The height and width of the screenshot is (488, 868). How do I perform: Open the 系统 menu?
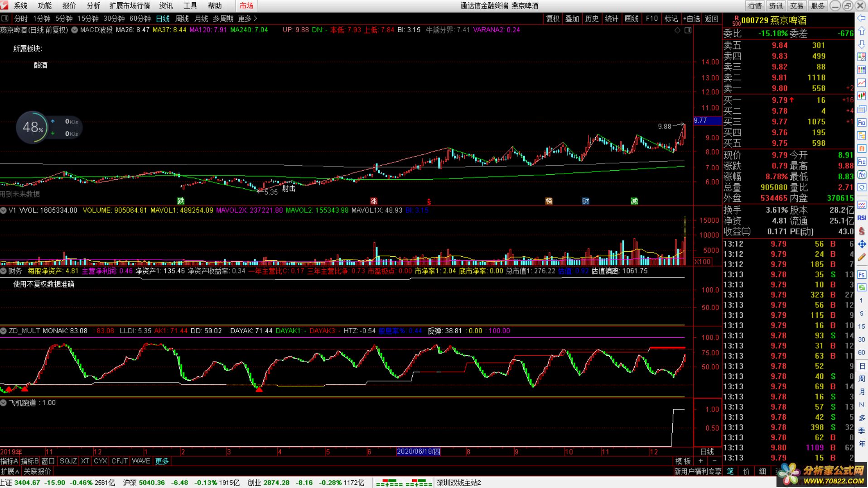click(x=21, y=5)
